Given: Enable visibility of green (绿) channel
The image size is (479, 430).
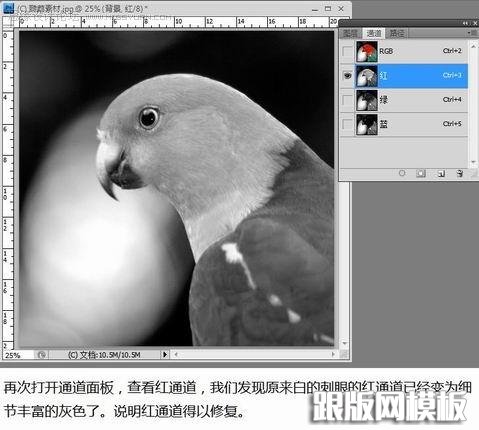Looking at the screenshot, I should pos(347,100).
